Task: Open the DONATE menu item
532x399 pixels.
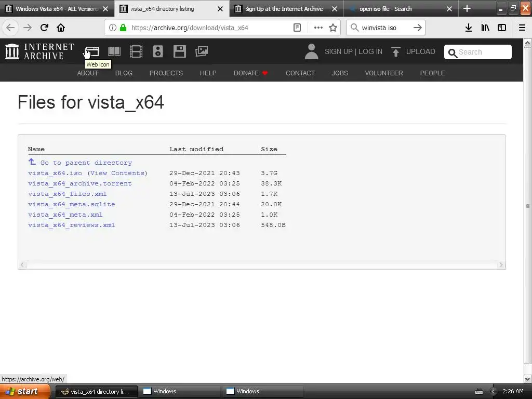Action: point(250,73)
